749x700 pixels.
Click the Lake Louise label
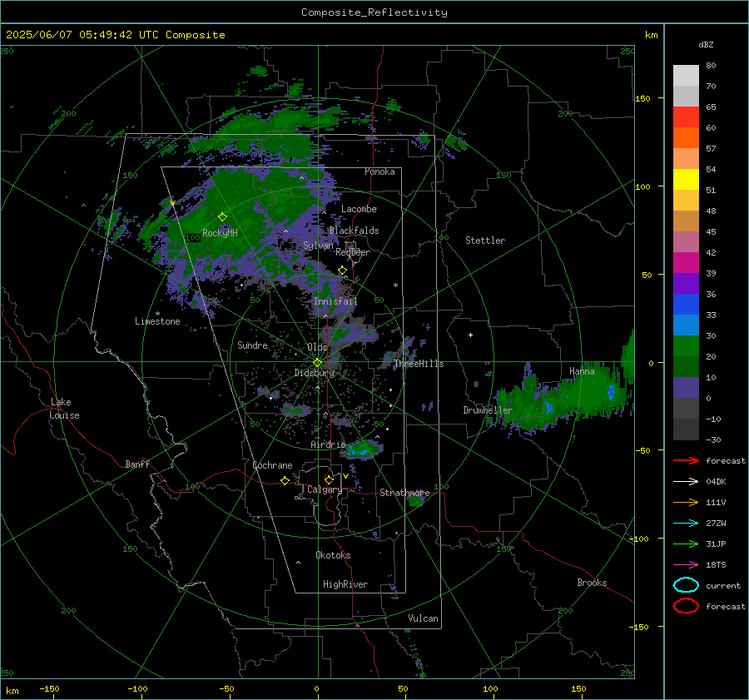64,409
